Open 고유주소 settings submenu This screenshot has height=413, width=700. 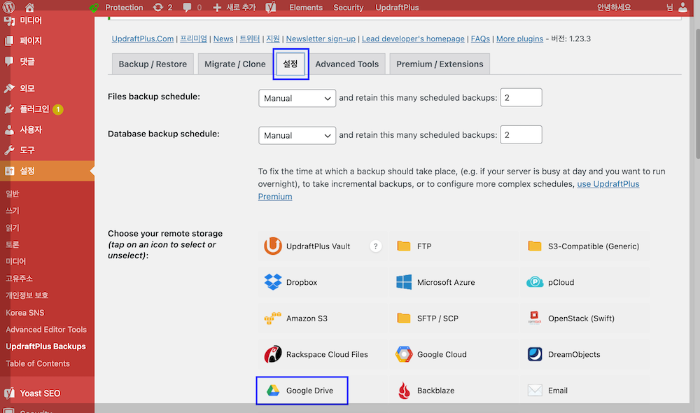(x=19, y=278)
